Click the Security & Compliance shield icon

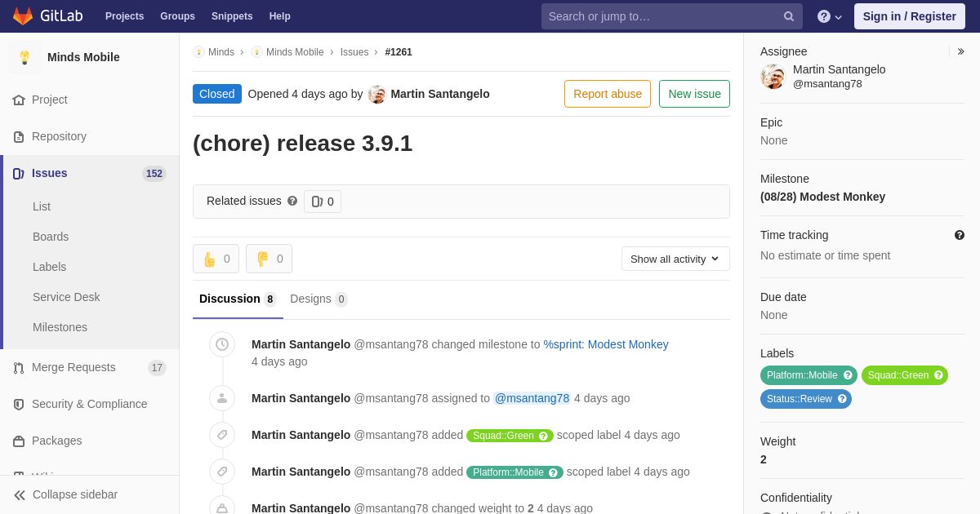point(19,405)
